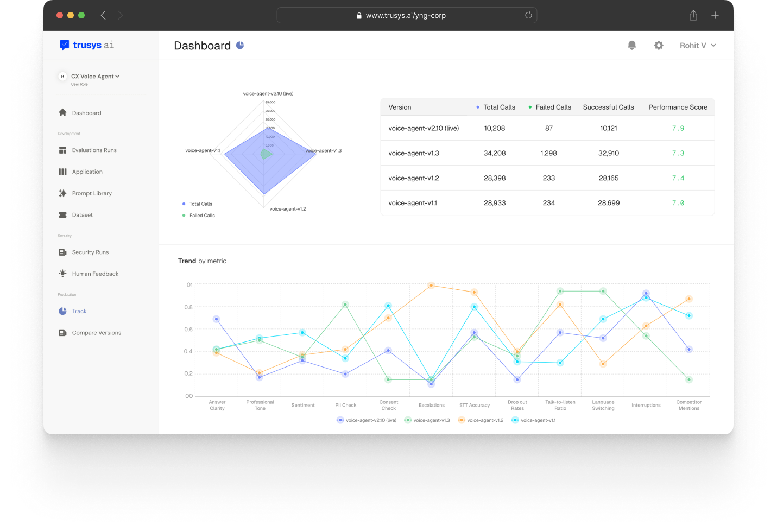This screenshot has height=532, width=777.
Task: Click browser reload icon in address bar
Action: 528,15
